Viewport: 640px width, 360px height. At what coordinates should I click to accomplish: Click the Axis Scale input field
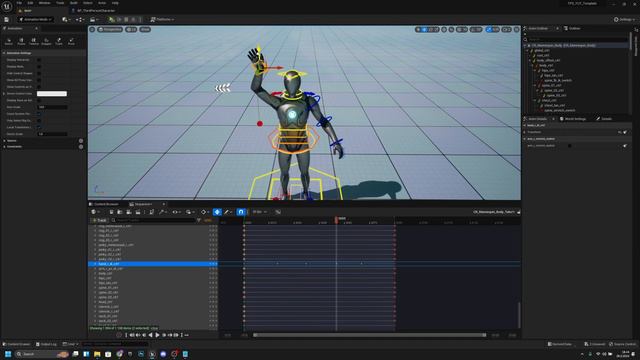pyautogui.click(x=52, y=107)
